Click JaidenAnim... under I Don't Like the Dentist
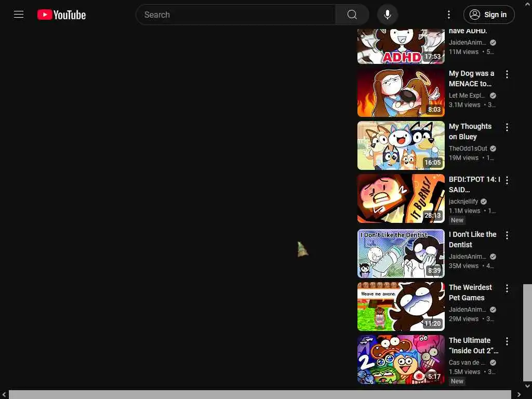Screen dimensions: 532x399 [467, 256]
